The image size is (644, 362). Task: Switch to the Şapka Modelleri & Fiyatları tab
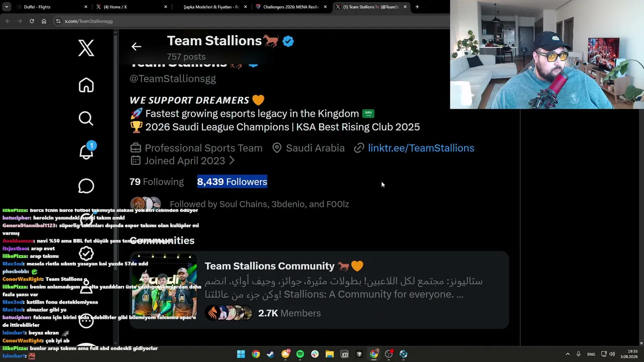click(x=211, y=7)
